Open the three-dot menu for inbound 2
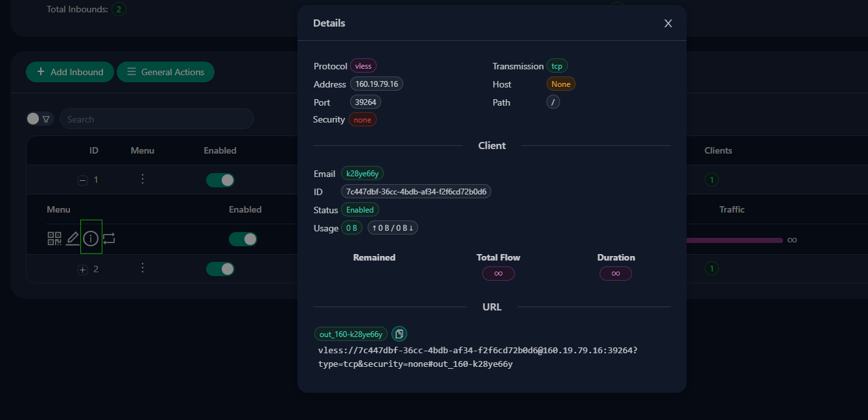This screenshot has width=868, height=420. pyautogui.click(x=143, y=268)
